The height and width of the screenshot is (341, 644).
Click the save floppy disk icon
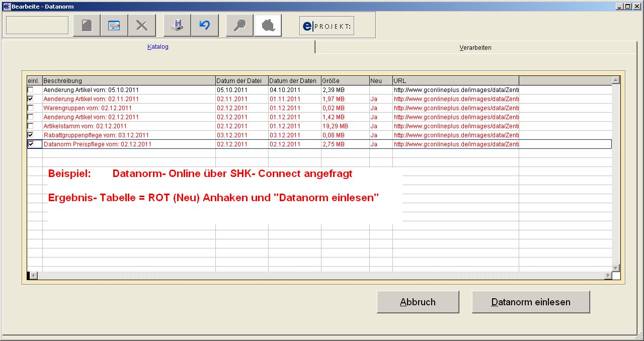177,26
